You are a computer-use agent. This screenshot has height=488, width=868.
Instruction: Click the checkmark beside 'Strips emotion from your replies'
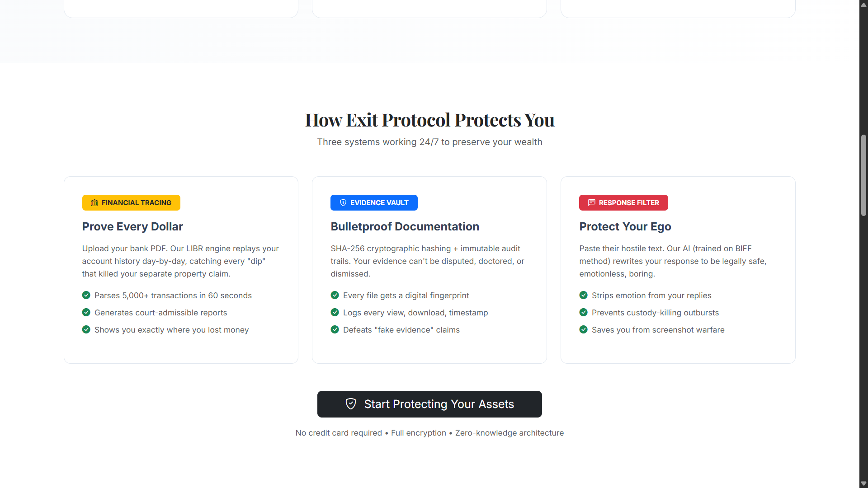pyautogui.click(x=583, y=295)
